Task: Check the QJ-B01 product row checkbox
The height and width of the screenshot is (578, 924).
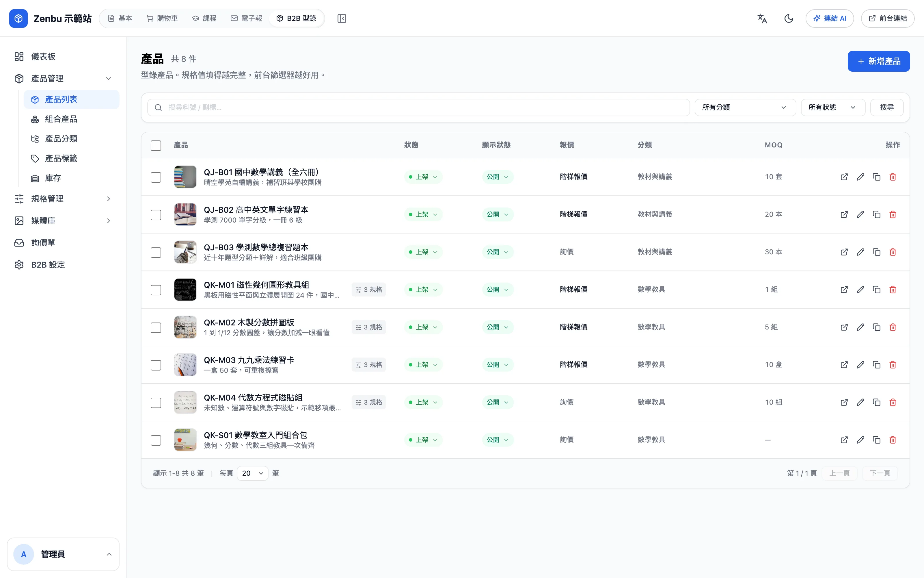Action: tap(156, 177)
